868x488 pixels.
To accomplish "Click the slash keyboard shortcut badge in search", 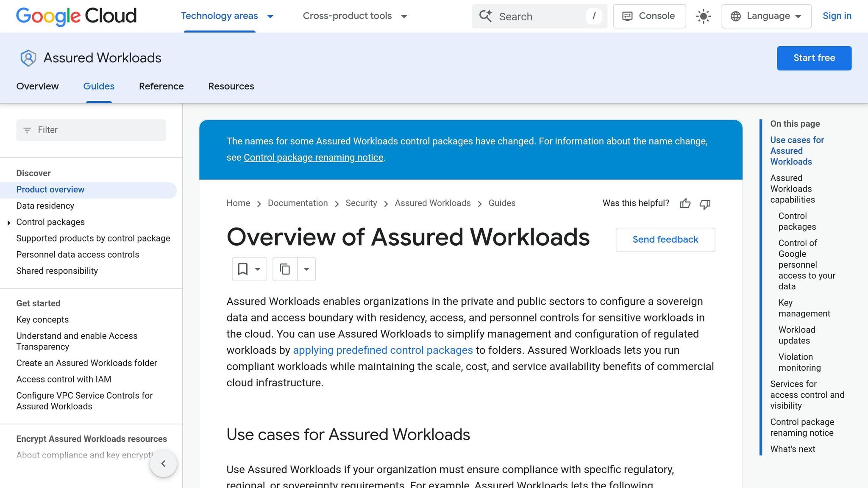I will click(x=594, y=16).
